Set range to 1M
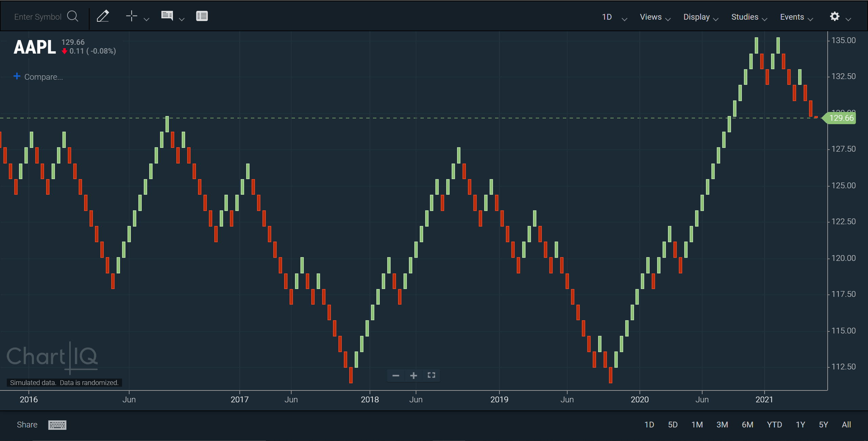The width and height of the screenshot is (868, 441). coord(697,425)
